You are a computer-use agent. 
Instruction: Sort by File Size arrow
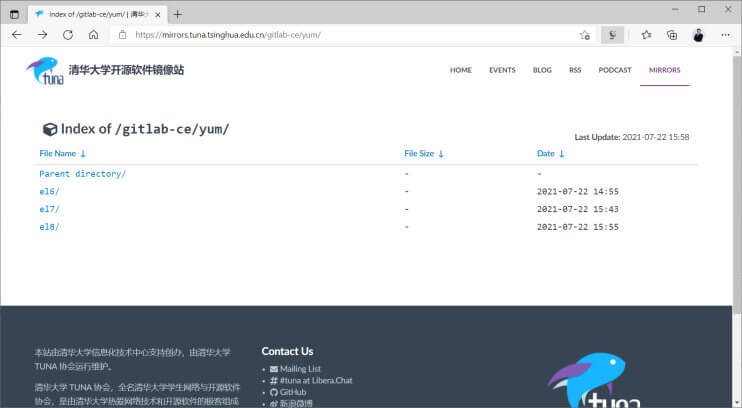[441, 154]
